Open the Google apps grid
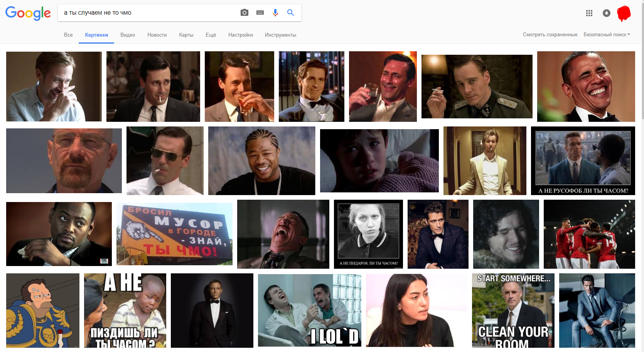 tap(589, 13)
